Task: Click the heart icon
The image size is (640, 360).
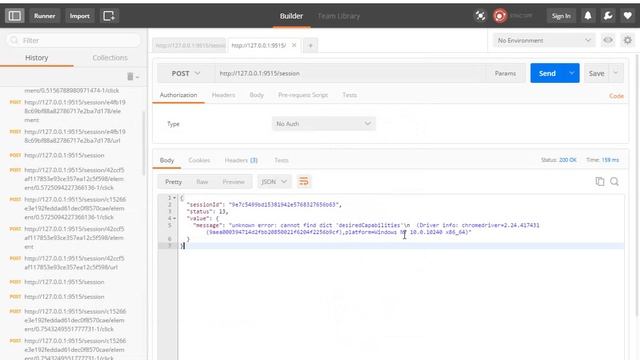Action: tap(627, 16)
